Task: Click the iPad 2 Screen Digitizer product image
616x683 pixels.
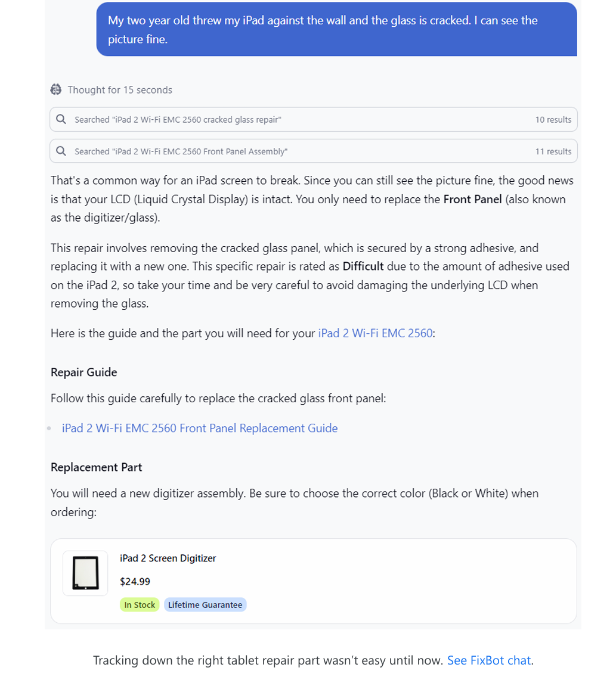Action: pyautogui.click(x=85, y=573)
